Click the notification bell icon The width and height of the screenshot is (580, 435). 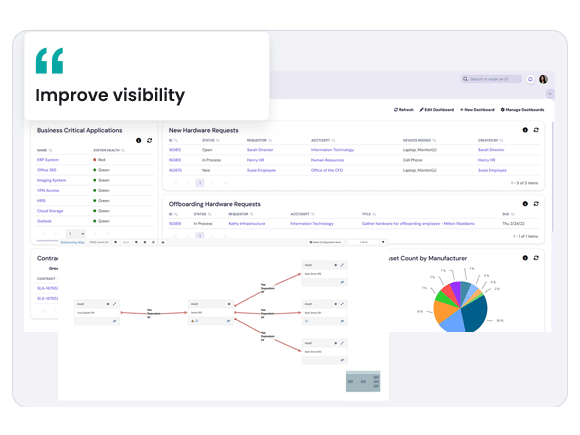click(x=530, y=79)
